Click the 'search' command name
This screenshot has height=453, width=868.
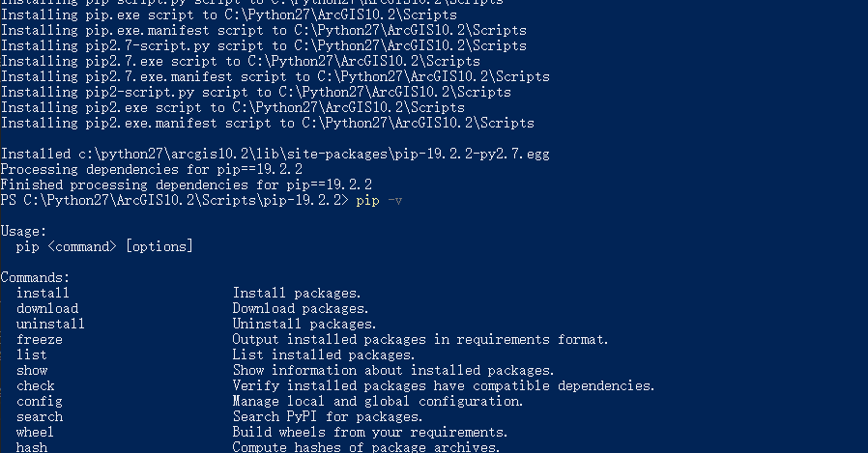39,416
